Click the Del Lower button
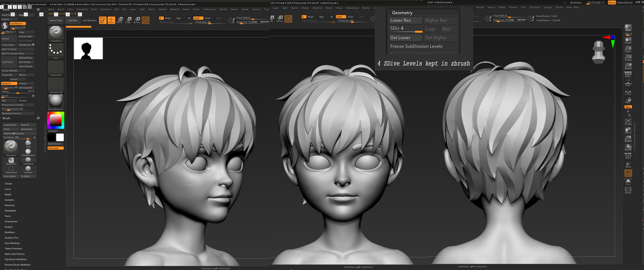Image resolution: width=644 pixels, height=270 pixels. (x=406, y=37)
